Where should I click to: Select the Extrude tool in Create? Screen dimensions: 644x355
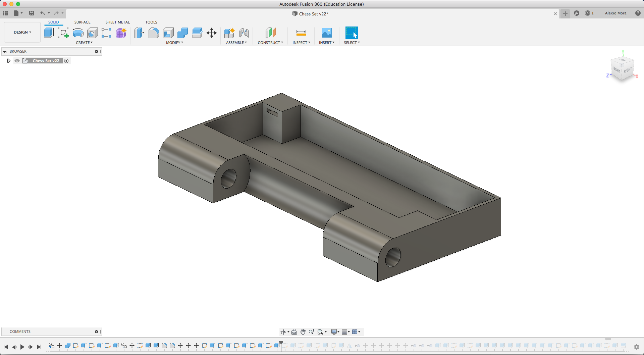tap(49, 33)
